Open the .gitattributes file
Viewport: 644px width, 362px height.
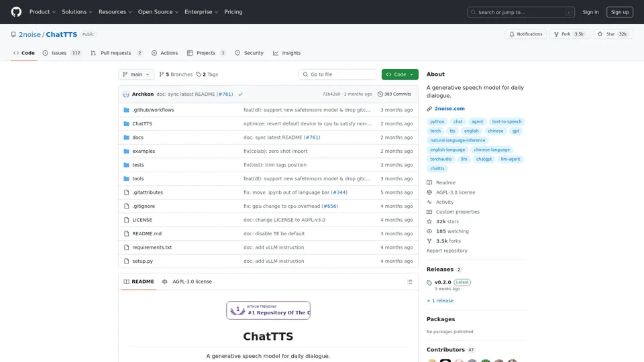point(148,192)
